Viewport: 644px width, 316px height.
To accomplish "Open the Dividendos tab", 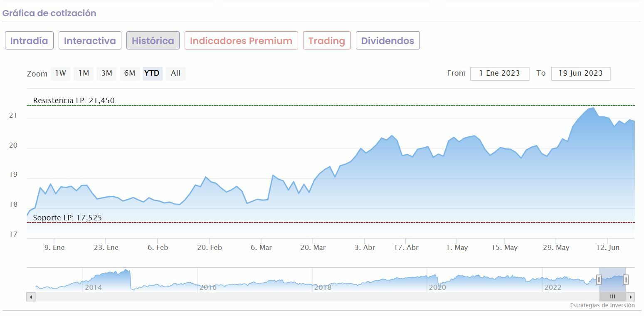I will point(387,41).
